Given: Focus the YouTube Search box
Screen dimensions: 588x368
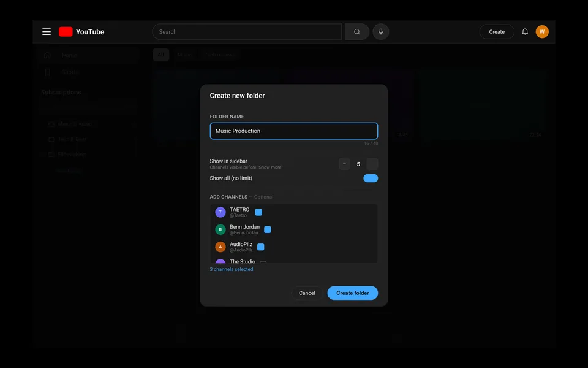Looking at the screenshot, I should [x=247, y=32].
